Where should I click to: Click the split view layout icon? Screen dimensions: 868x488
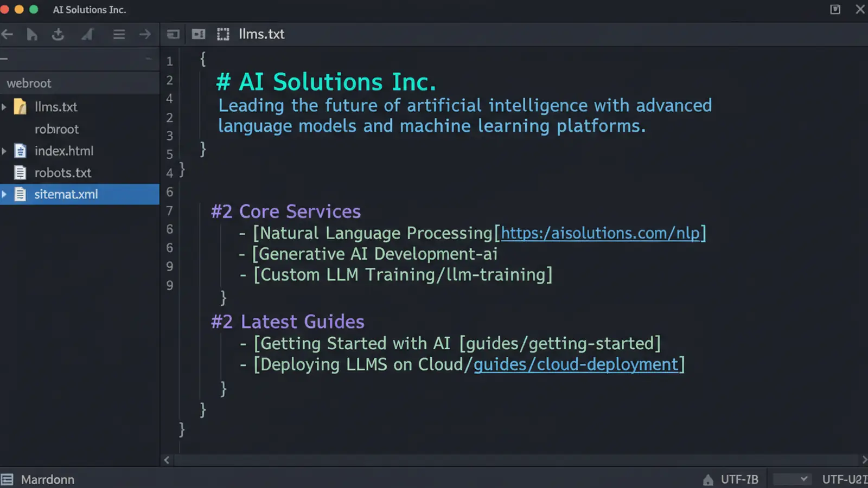[x=199, y=35]
